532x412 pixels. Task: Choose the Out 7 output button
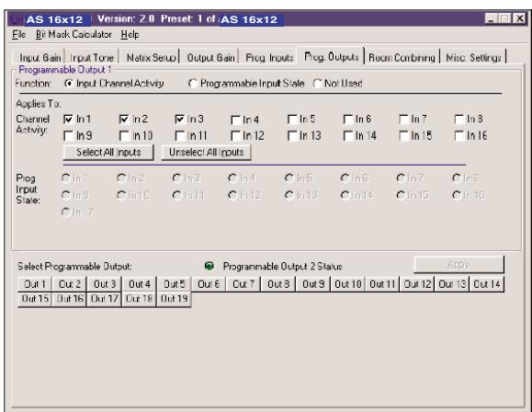coord(243,284)
